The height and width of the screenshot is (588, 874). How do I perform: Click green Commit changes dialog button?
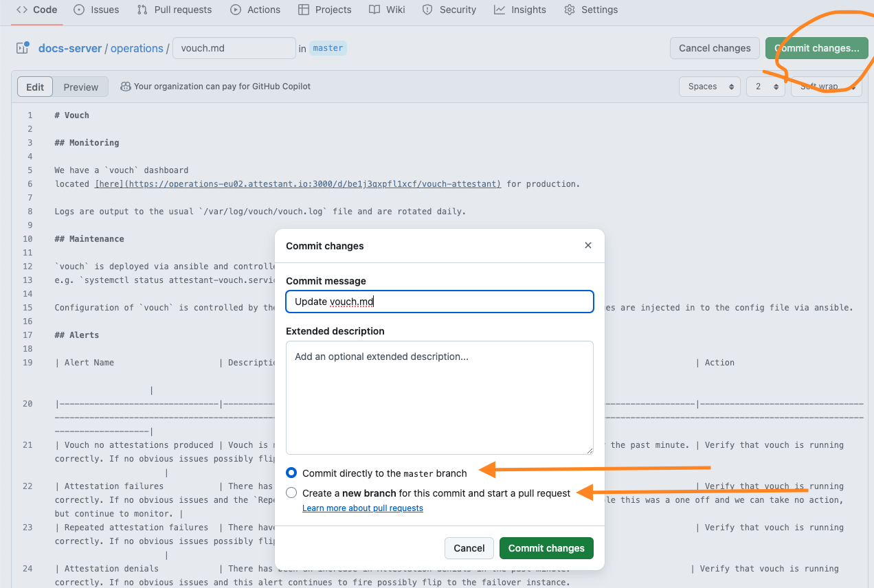[546, 548]
